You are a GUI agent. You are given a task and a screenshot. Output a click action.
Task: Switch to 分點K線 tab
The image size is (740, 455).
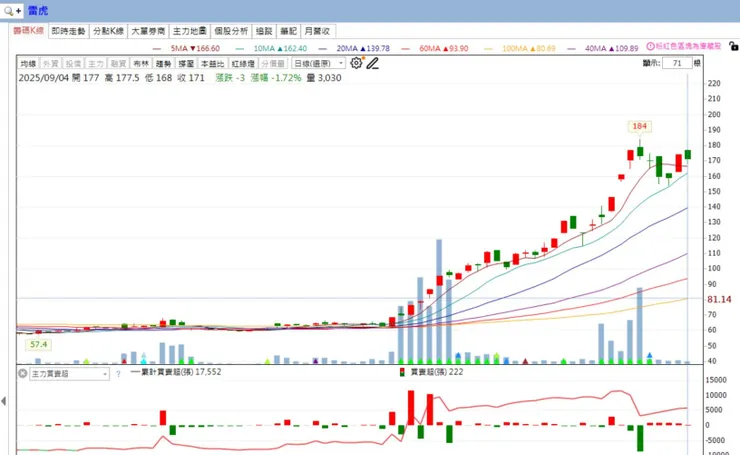coord(109,31)
